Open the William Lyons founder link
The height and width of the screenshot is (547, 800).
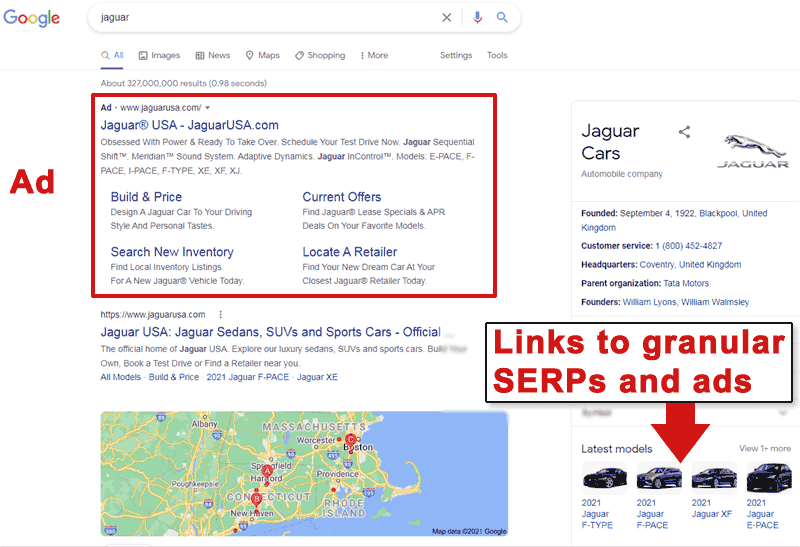pyautogui.click(x=650, y=303)
